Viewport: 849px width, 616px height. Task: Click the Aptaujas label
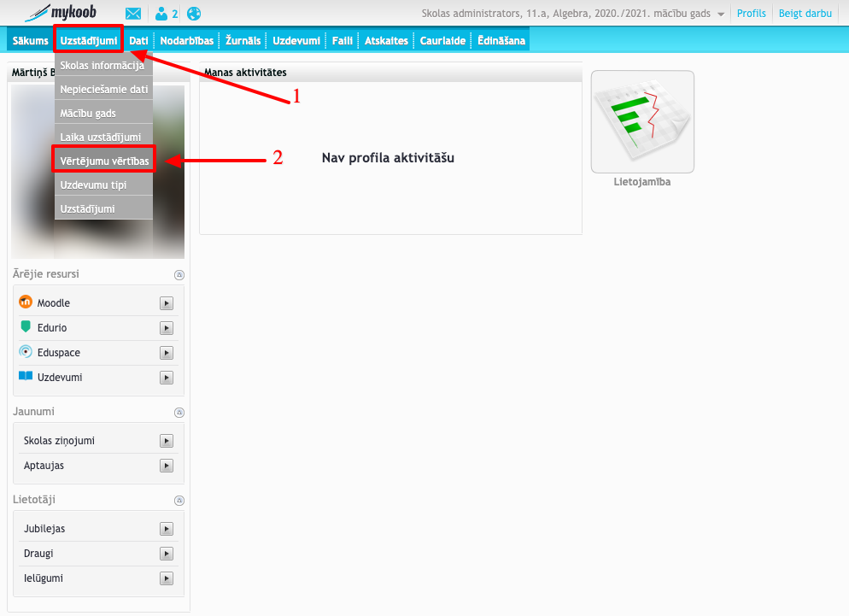[44, 466]
